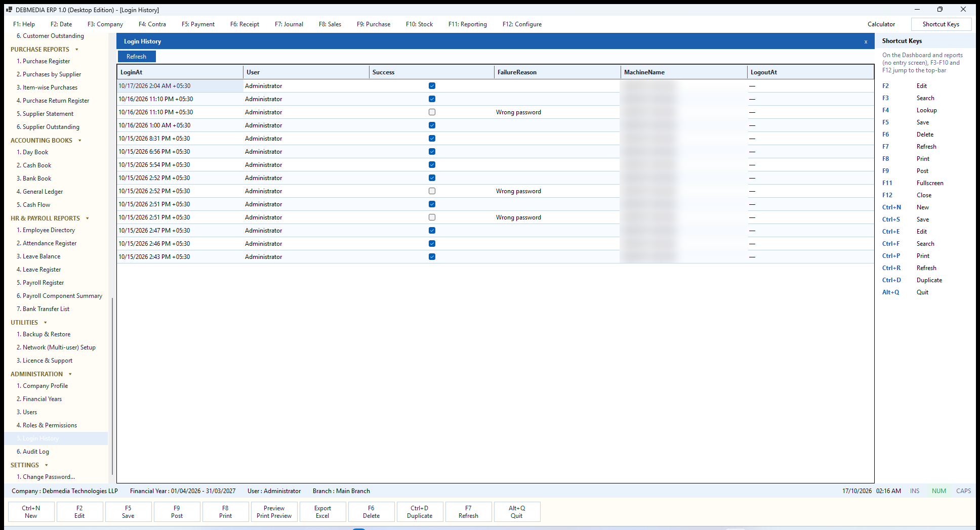The width and height of the screenshot is (980, 530).
Task: Click the Refresh button above the table
Action: 137,57
